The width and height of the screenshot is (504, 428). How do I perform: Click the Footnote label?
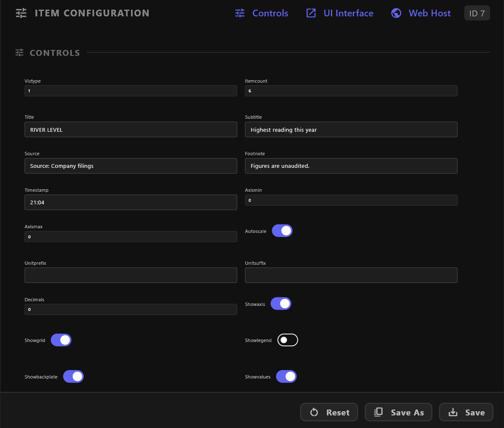pos(255,154)
